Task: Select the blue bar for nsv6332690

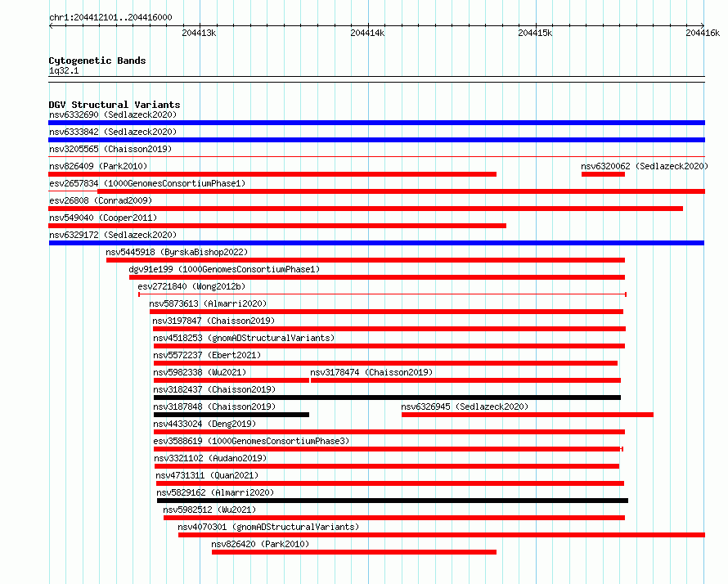Action: coord(376,123)
